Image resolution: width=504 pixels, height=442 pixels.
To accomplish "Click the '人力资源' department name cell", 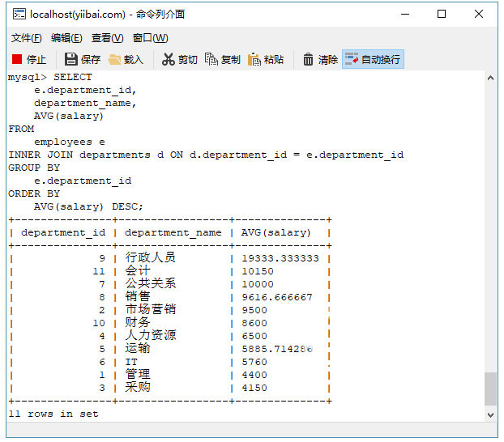I will coord(151,335).
